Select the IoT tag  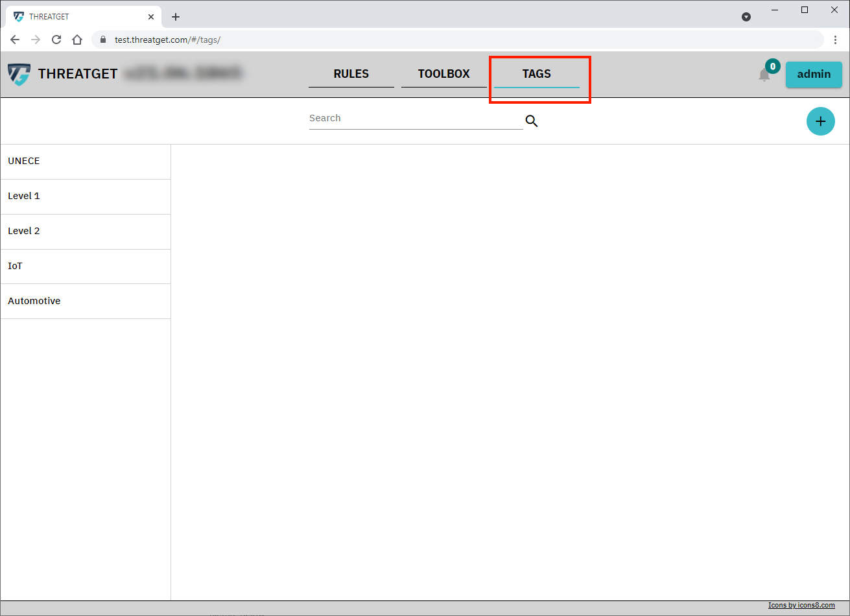pos(86,267)
